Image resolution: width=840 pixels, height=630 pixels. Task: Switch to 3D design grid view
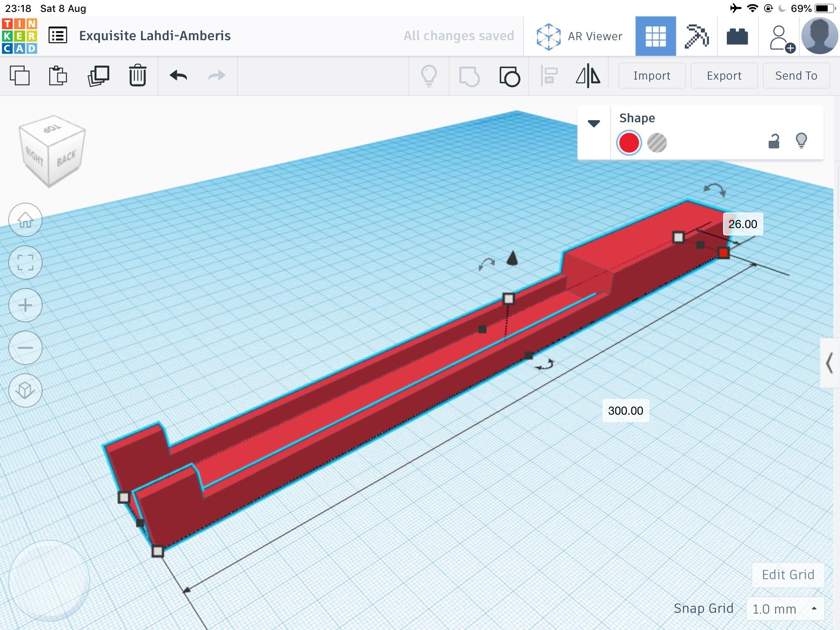tap(655, 36)
